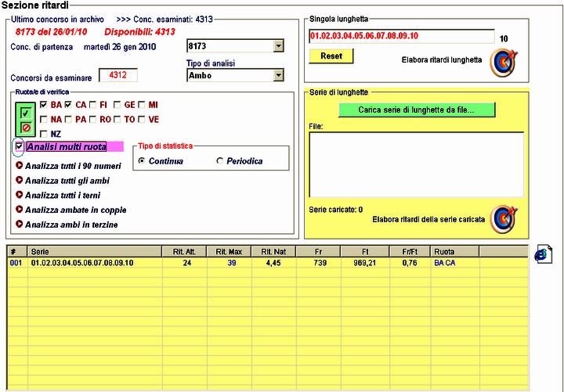Click Carica serie di lunghette da file button
Image resolution: width=564 pixels, height=392 pixels.
pos(417,110)
